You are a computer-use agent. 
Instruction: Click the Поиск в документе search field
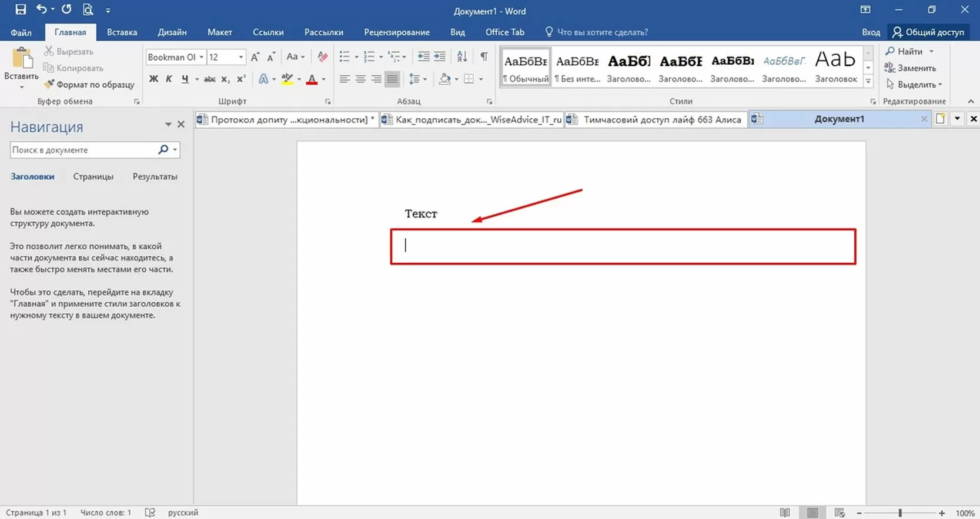point(82,150)
